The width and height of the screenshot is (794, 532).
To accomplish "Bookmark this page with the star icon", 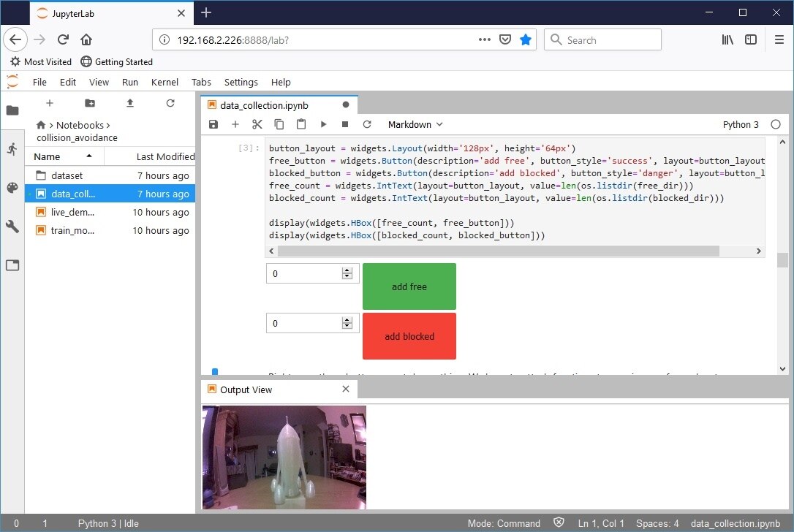I will 525,40.
